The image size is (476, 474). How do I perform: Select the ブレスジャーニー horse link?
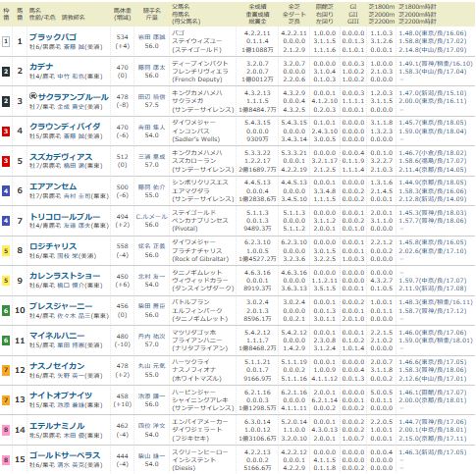[x=61, y=306]
